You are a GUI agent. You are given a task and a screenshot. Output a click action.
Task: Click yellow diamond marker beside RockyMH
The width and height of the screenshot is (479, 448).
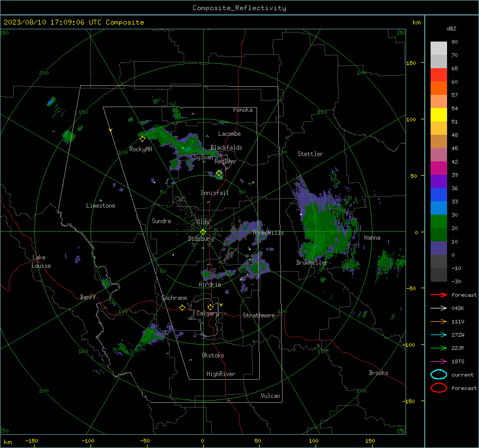click(142, 139)
